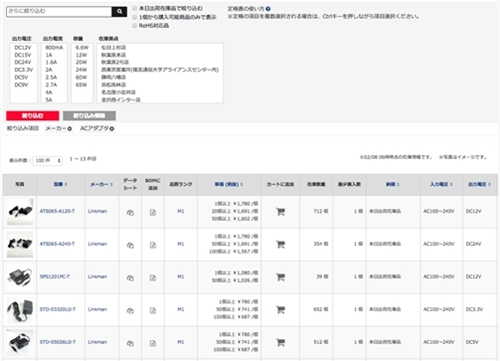Open the ATS065-A240-T part link
The height and width of the screenshot is (361, 500).
[x=57, y=244]
